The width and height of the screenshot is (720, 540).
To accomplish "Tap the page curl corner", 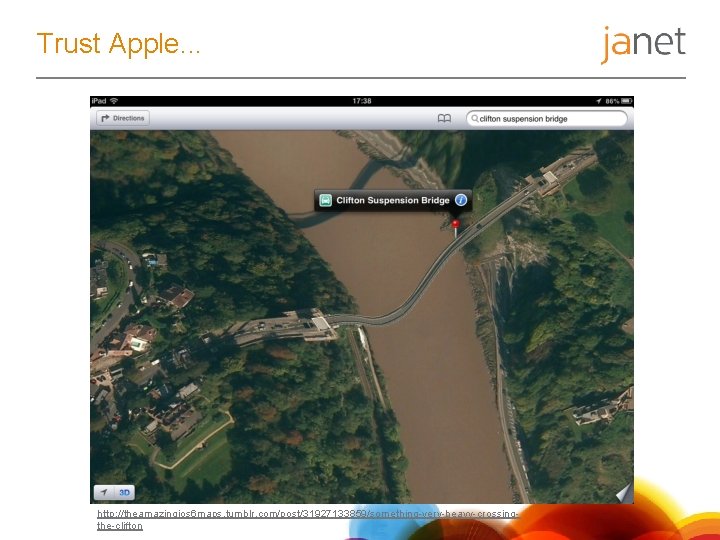I will click(x=624, y=494).
